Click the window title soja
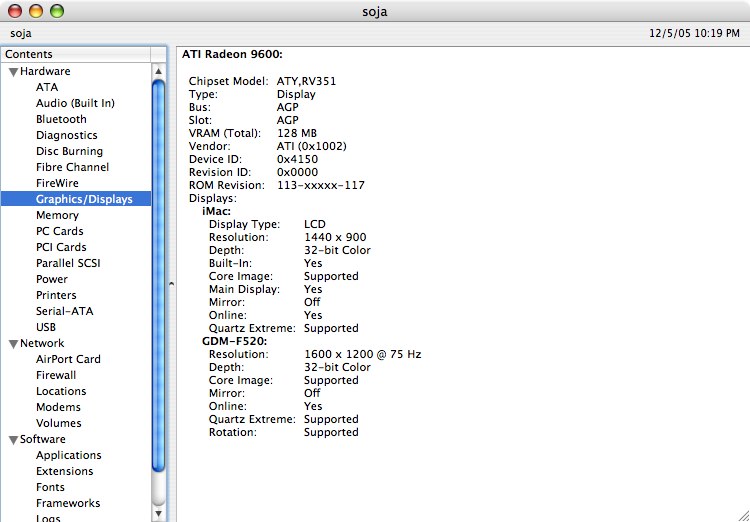750x522 pixels. (375, 11)
